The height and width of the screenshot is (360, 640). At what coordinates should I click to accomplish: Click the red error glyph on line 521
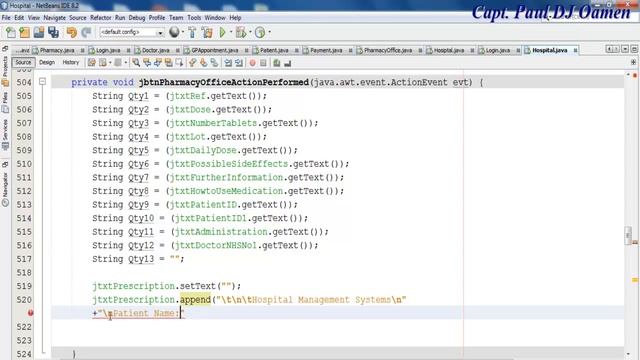[30, 313]
